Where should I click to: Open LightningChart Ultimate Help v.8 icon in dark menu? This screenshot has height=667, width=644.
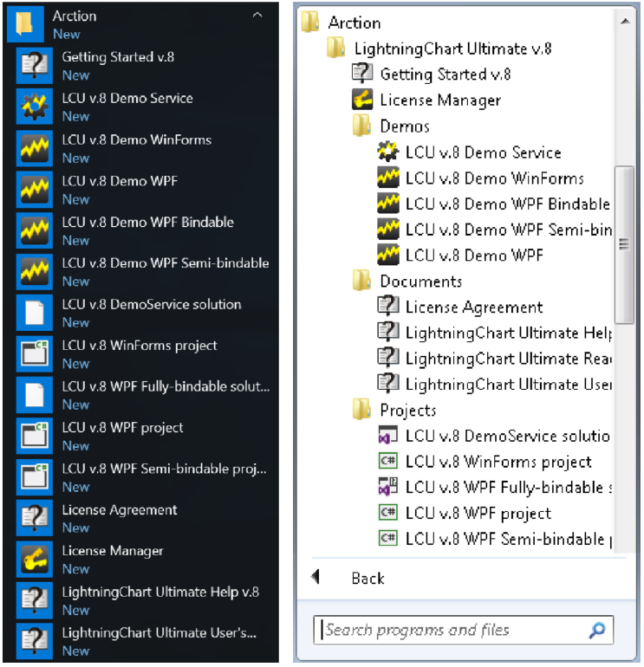pyautogui.click(x=35, y=600)
